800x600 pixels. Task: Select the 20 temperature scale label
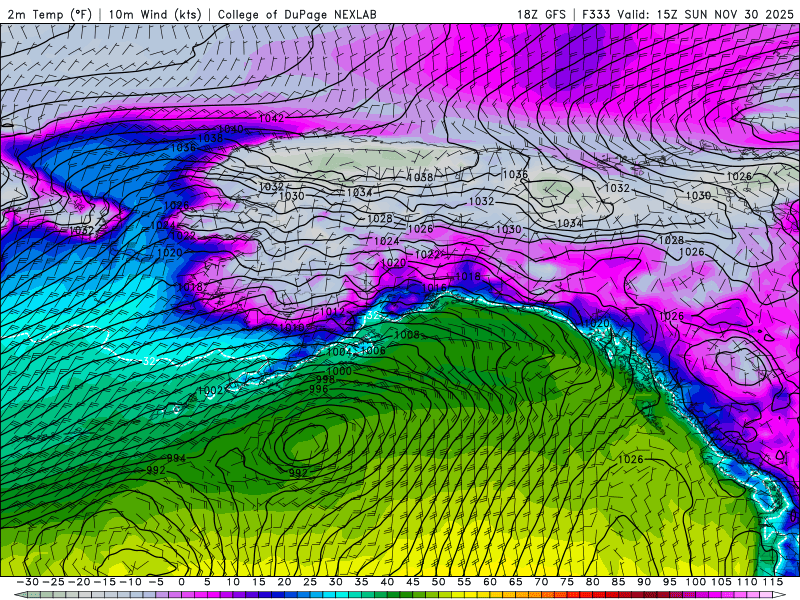pos(284,582)
